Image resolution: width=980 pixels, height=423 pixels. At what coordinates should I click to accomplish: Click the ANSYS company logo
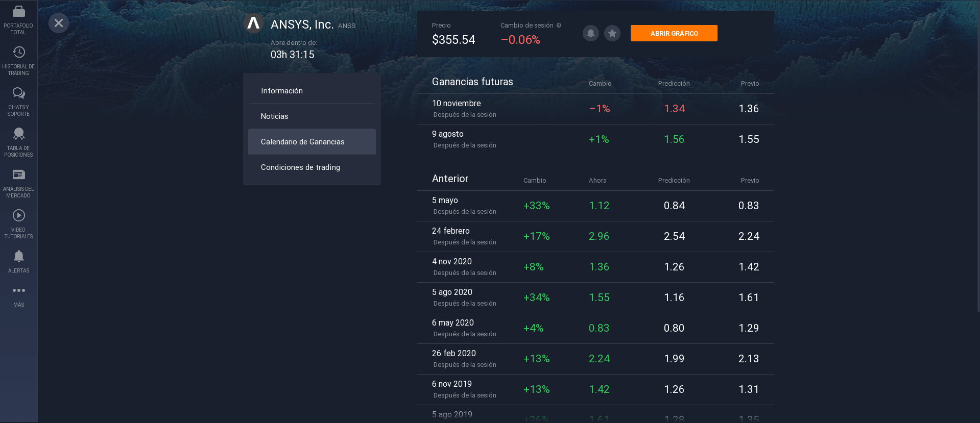[x=253, y=23]
